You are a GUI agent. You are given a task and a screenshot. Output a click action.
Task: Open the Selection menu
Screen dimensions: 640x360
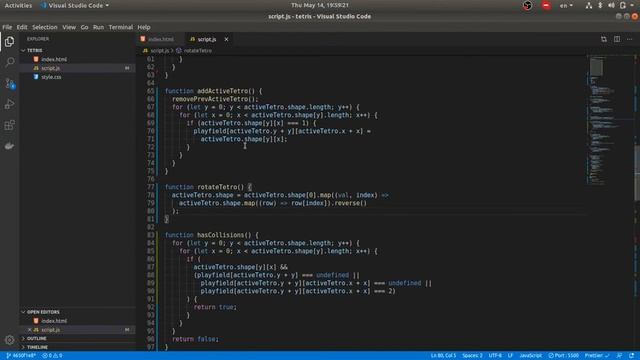[x=44, y=27]
